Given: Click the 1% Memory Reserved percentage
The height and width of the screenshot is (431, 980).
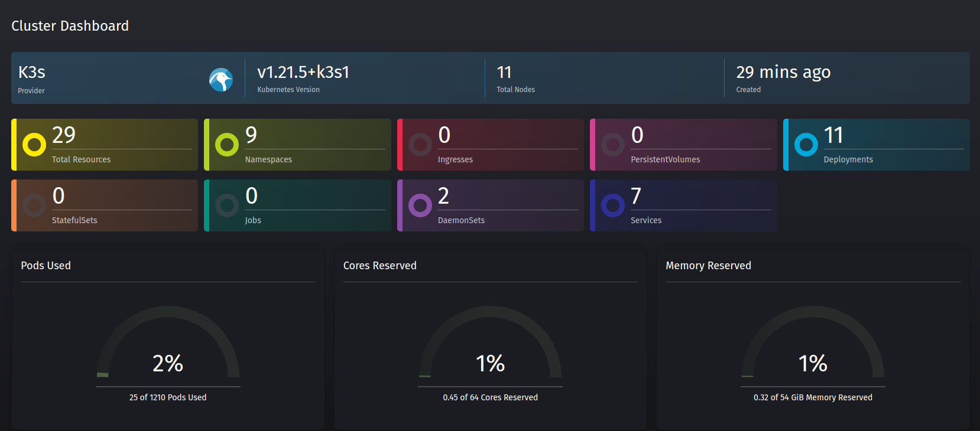Looking at the screenshot, I should [813, 363].
